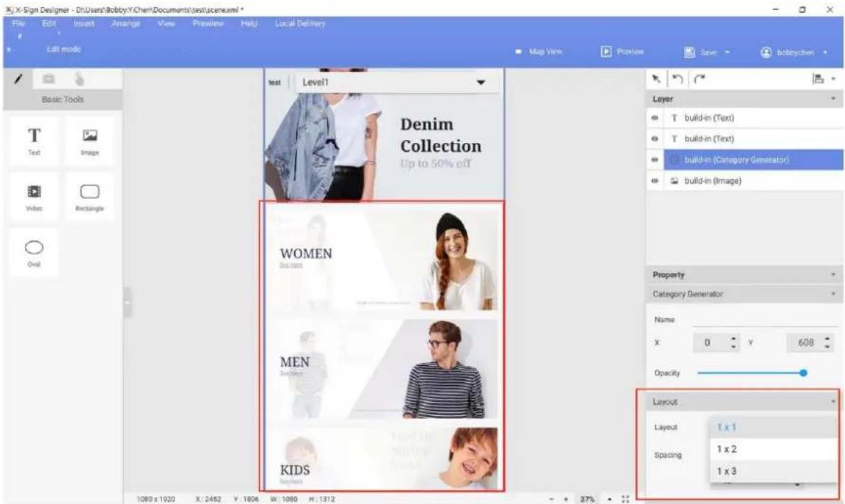Viewport: 845px width, 504px height.
Task: Open the Level1 dropdown
Action: tap(395, 82)
